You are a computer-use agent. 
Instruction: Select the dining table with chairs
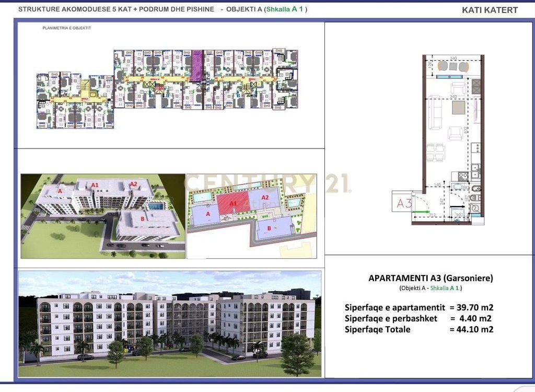(x=436, y=152)
